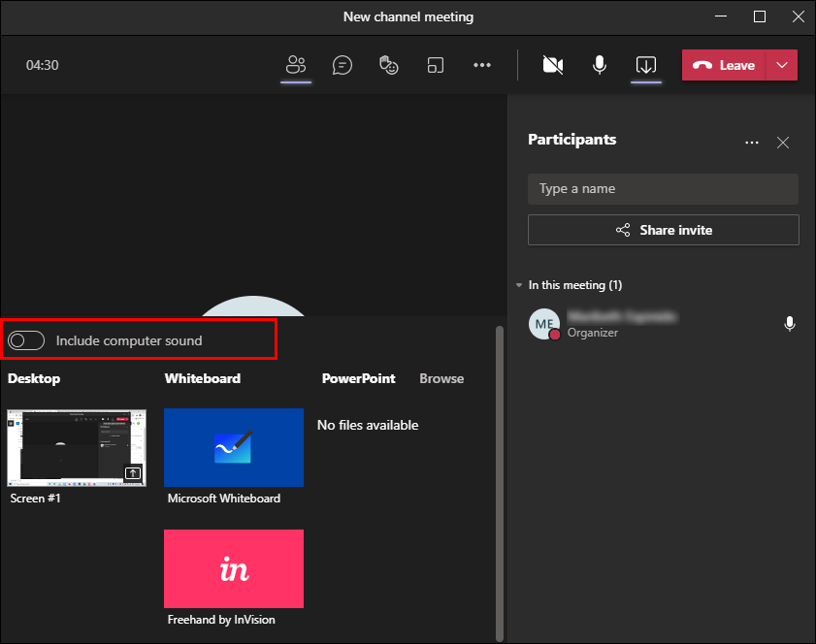Click the Share invite button
816x644 pixels.
663,230
